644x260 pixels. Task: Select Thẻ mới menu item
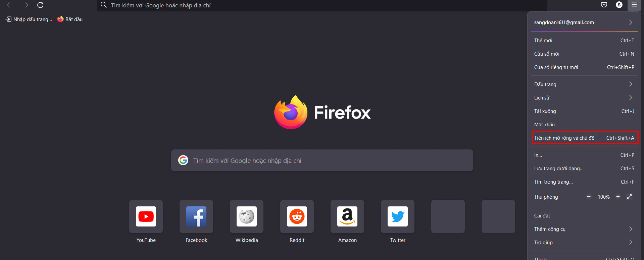[x=584, y=40]
